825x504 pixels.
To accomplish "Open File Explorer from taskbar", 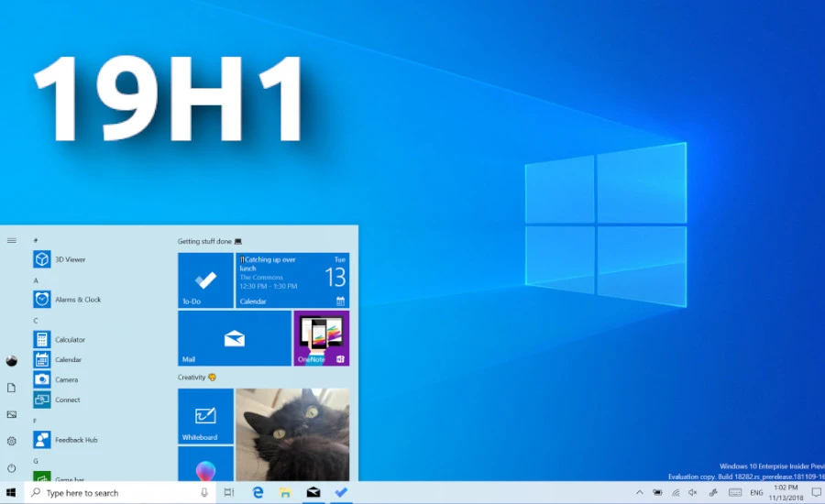I will 285,493.
